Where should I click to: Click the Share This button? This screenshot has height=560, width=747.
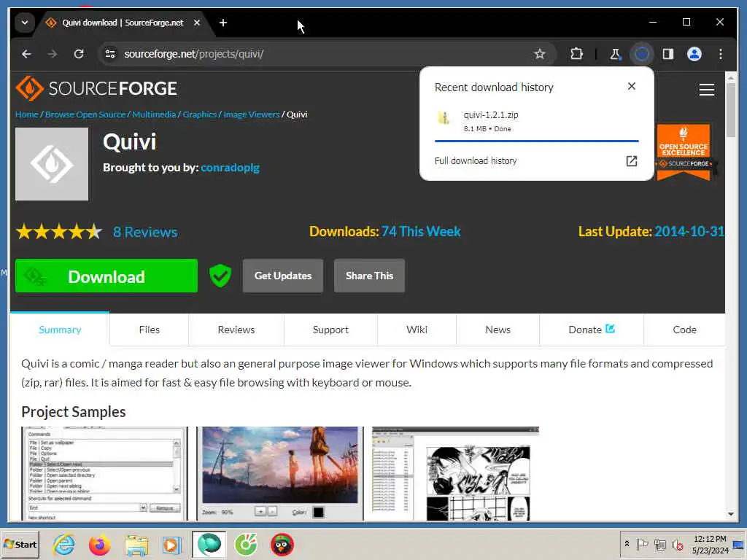(x=369, y=276)
